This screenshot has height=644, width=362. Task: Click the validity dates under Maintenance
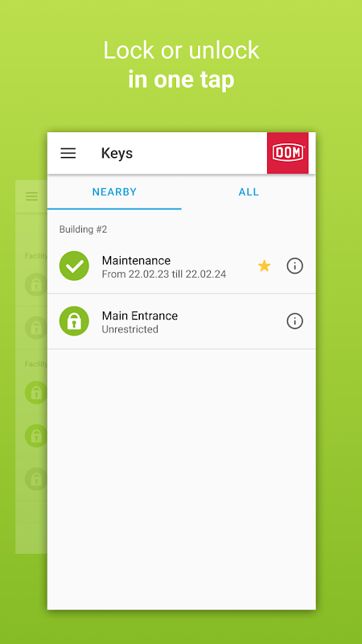(x=164, y=274)
